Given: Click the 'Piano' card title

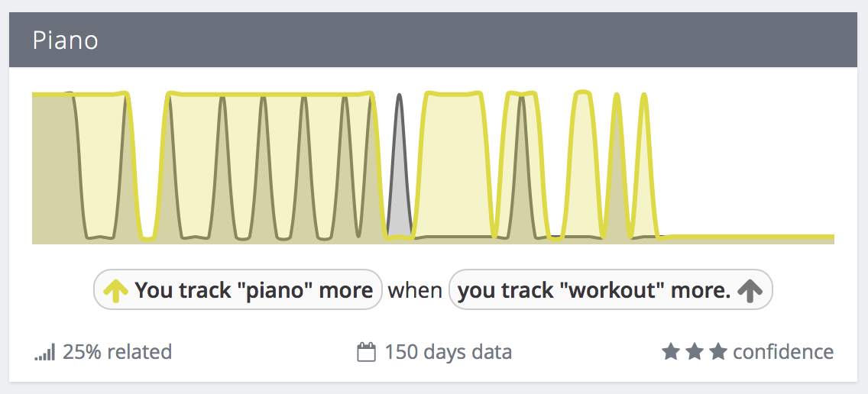Looking at the screenshot, I should click(65, 40).
